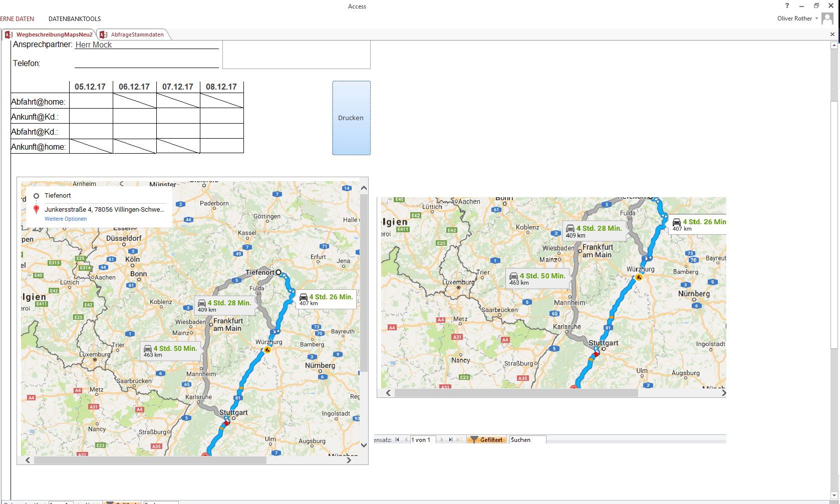Select the '4 Std. 28 Min.' route car icon in right map
Screen dimensions: 840x504
coord(570,228)
